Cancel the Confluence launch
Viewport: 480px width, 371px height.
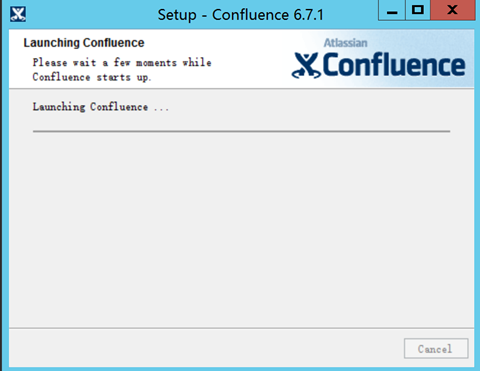[436, 349]
